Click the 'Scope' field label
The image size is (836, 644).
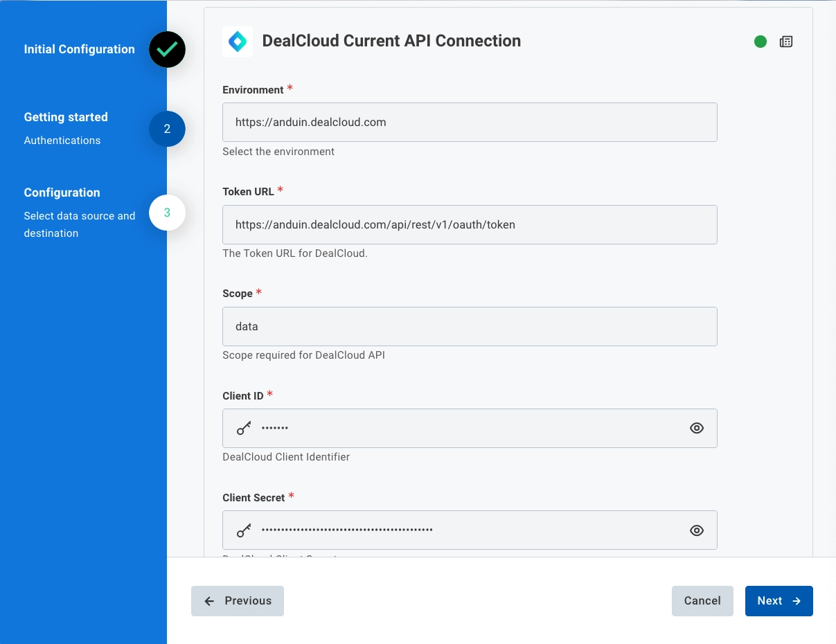pyautogui.click(x=238, y=294)
